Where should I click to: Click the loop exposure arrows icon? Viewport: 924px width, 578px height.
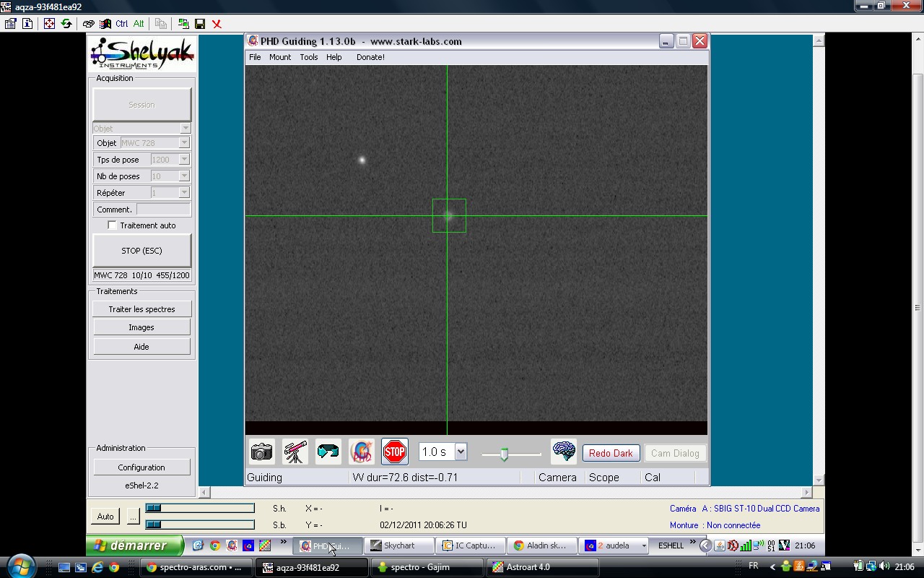pyautogui.click(x=328, y=452)
